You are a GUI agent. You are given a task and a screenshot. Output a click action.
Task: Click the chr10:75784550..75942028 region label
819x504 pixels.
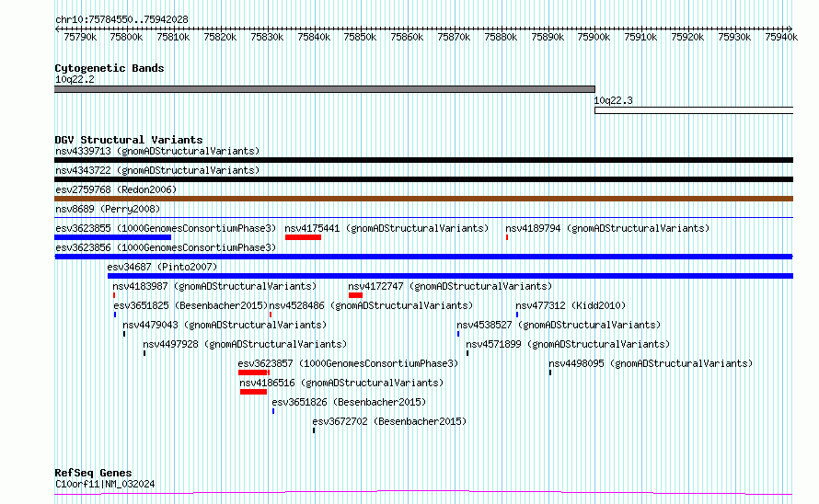[121, 20]
